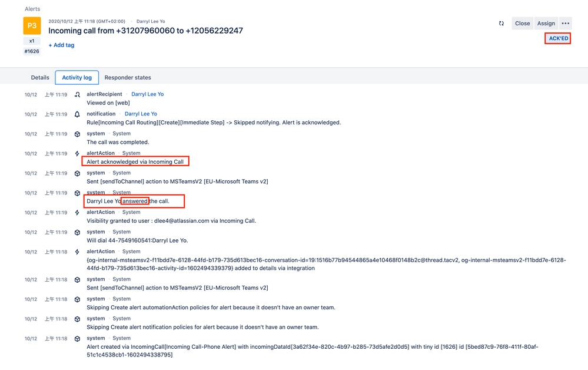This screenshot has height=370, width=588.
Task: Click the refresh icon near the Close button
Action: point(501,23)
